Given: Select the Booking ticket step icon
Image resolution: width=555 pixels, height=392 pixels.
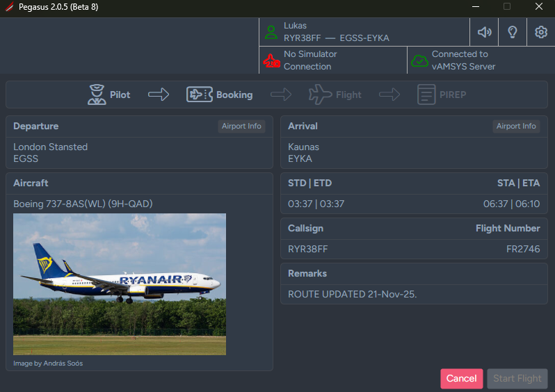Looking at the screenshot, I should tap(199, 95).
